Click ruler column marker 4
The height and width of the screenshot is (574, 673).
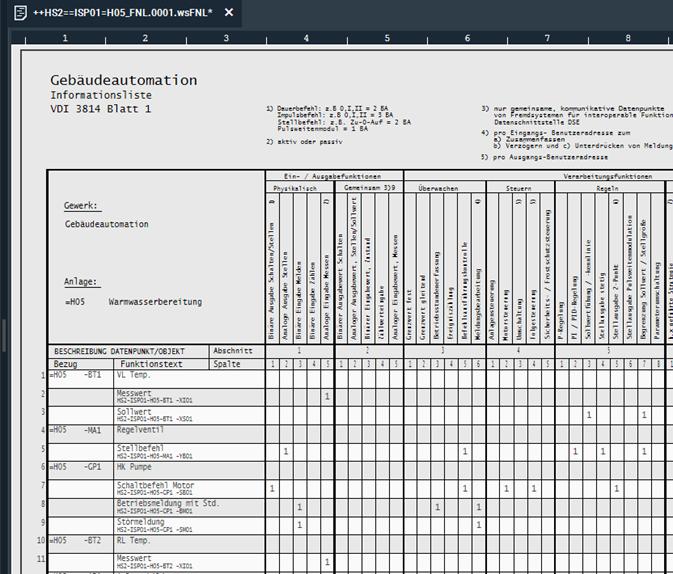[306, 38]
